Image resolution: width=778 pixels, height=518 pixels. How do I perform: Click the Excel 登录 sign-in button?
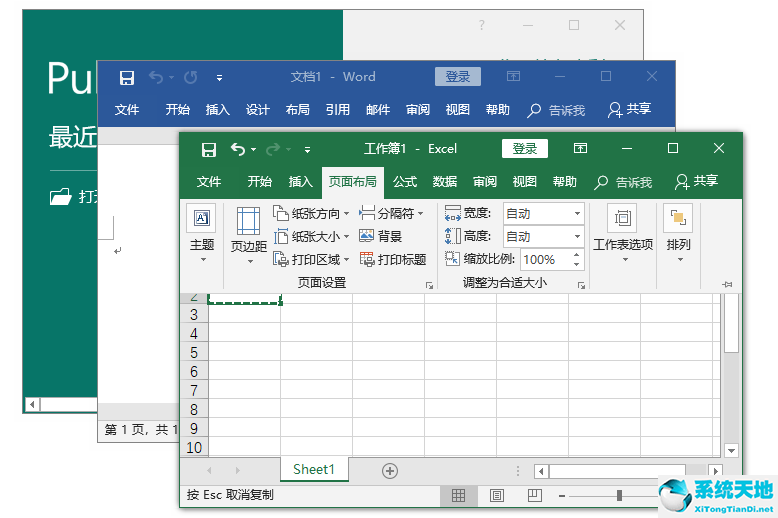pyautogui.click(x=525, y=149)
